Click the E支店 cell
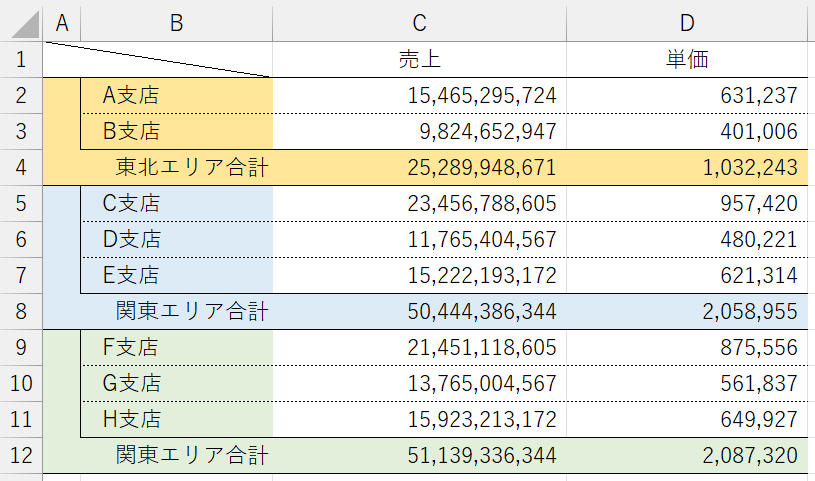 coord(176,275)
